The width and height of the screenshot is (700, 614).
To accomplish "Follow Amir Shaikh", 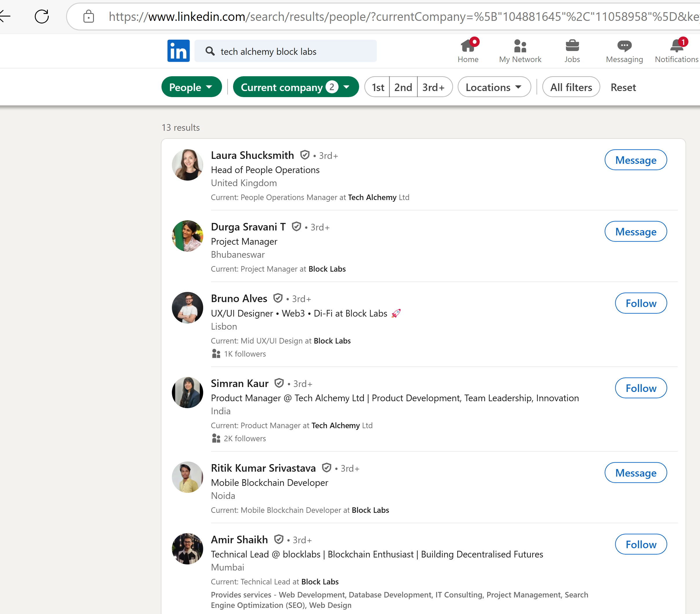I will [x=641, y=544].
